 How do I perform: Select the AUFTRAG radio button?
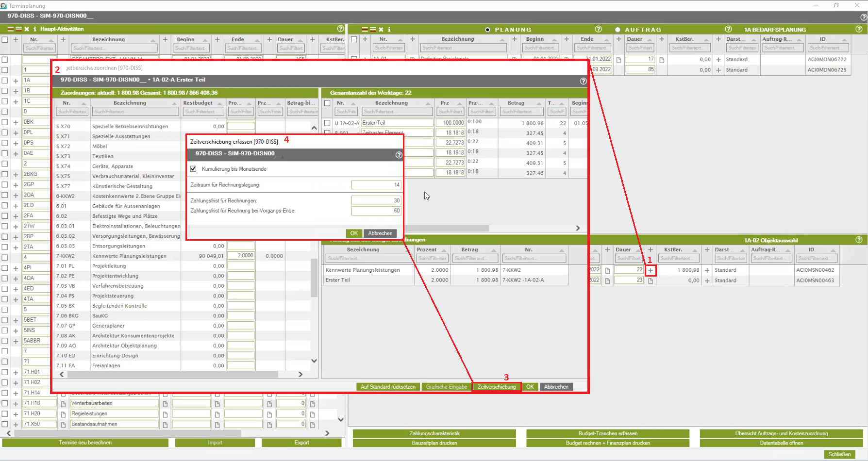[x=618, y=30]
